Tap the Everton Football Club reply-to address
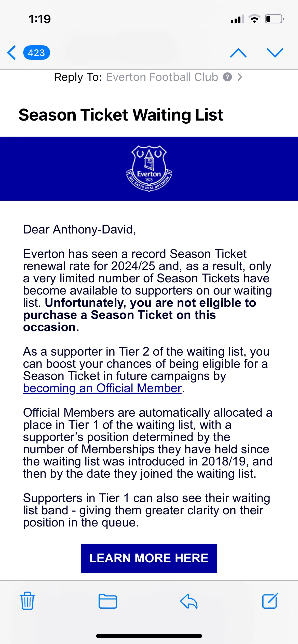The image size is (298, 644). pyautogui.click(x=162, y=77)
